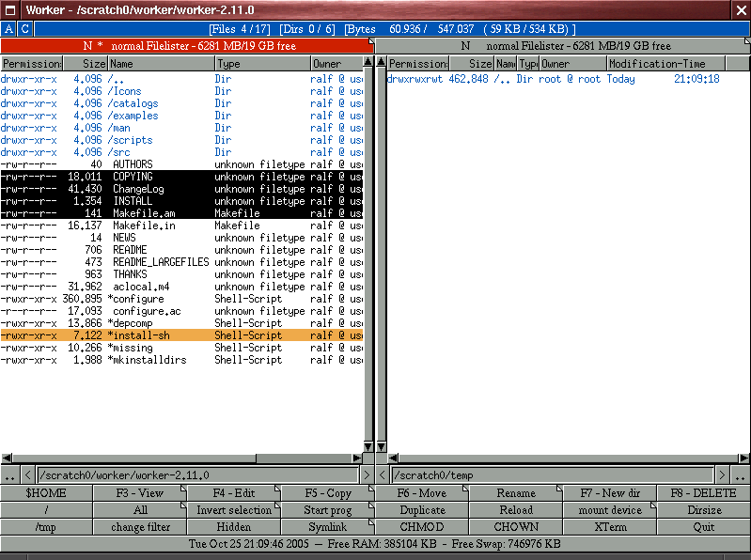The height and width of the screenshot is (560, 751).
Task: Click the A button in top bar
Action: pyautogui.click(x=8, y=29)
